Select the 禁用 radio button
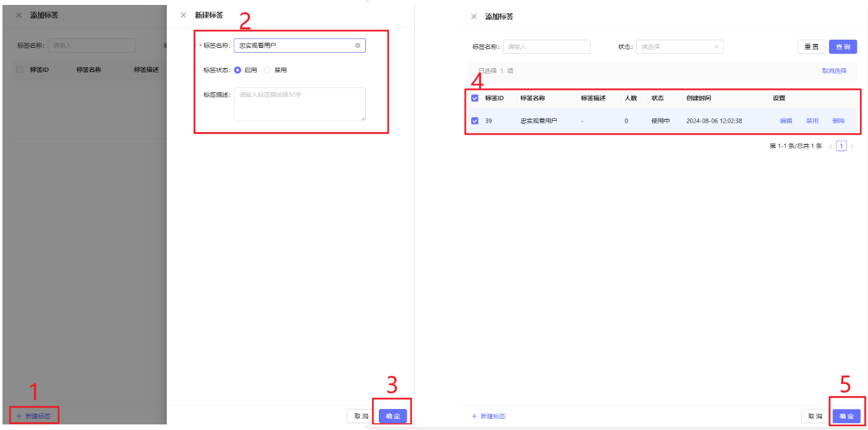 click(x=268, y=70)
